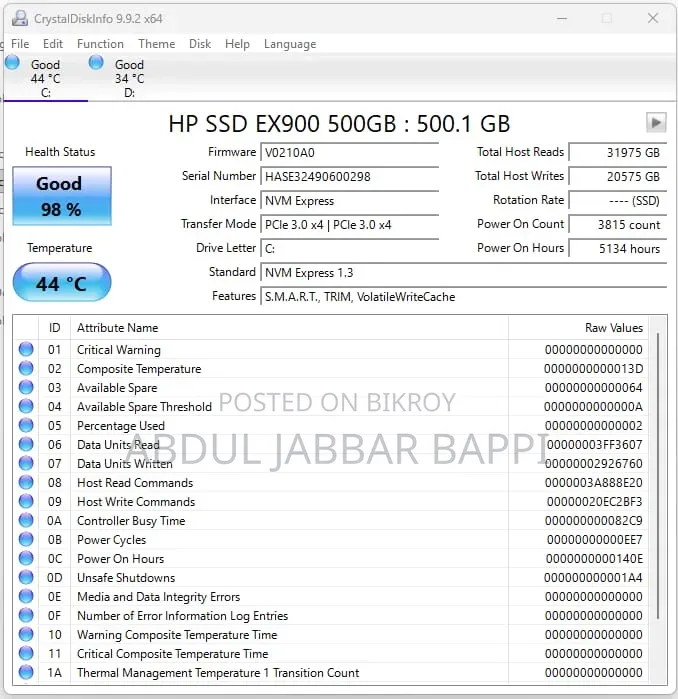This screenshot has width=678, height=699.
Task: Click the D: drive blue status orb
Action: pyautogui.click(x=96, y=62)
